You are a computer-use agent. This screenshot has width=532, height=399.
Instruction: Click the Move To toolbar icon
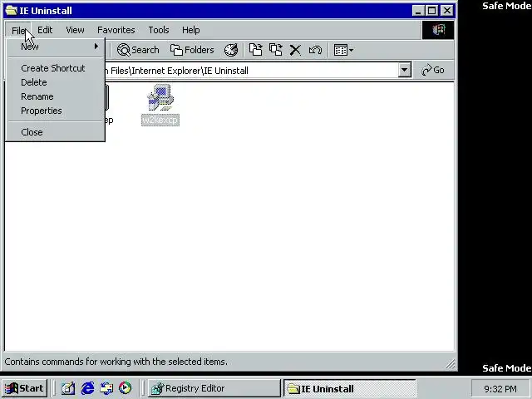tap(255, 50)
